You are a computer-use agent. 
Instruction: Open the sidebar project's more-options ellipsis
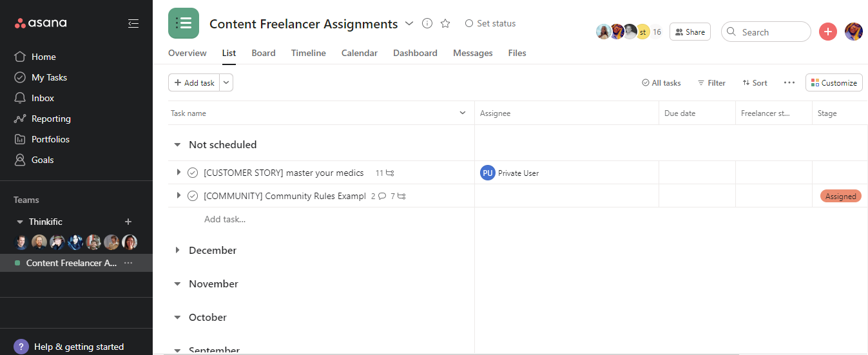(x=128, y=263)
